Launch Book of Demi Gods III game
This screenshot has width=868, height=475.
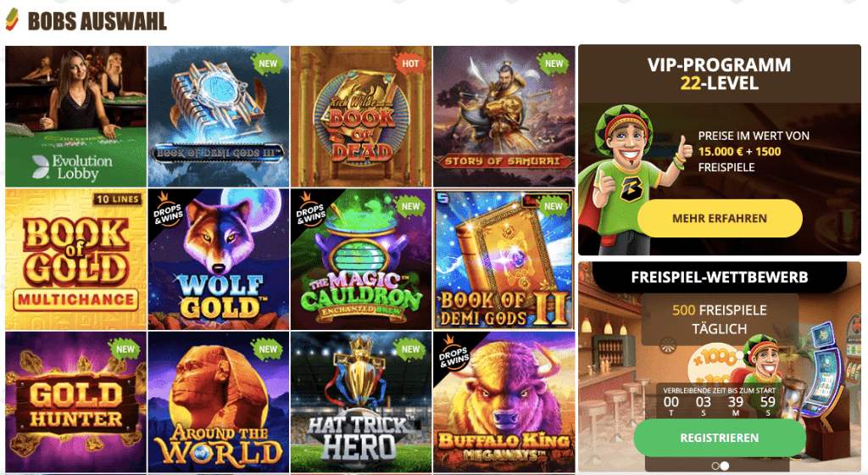[219, 116]
